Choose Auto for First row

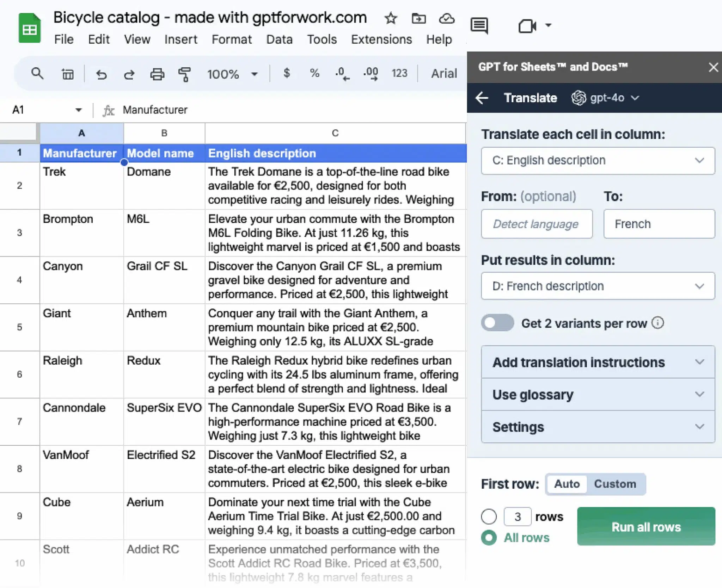pyautogui.click(x=567, y=484)
